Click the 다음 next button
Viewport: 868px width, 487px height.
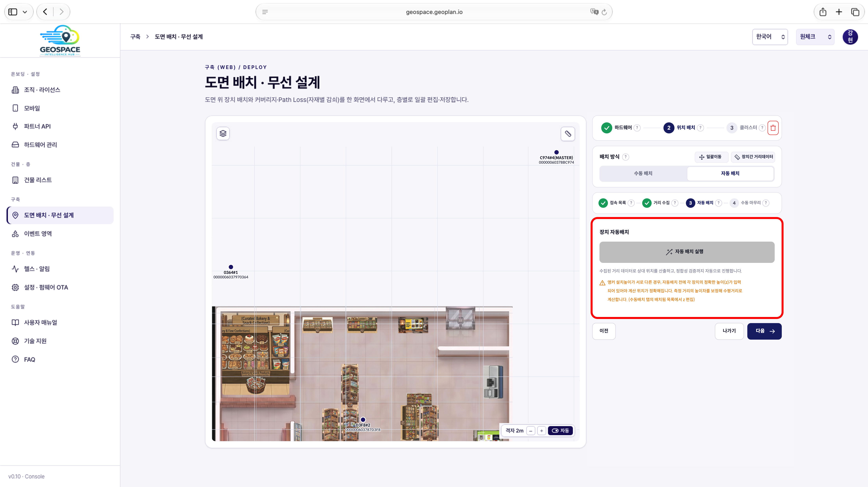pos(764,331)
